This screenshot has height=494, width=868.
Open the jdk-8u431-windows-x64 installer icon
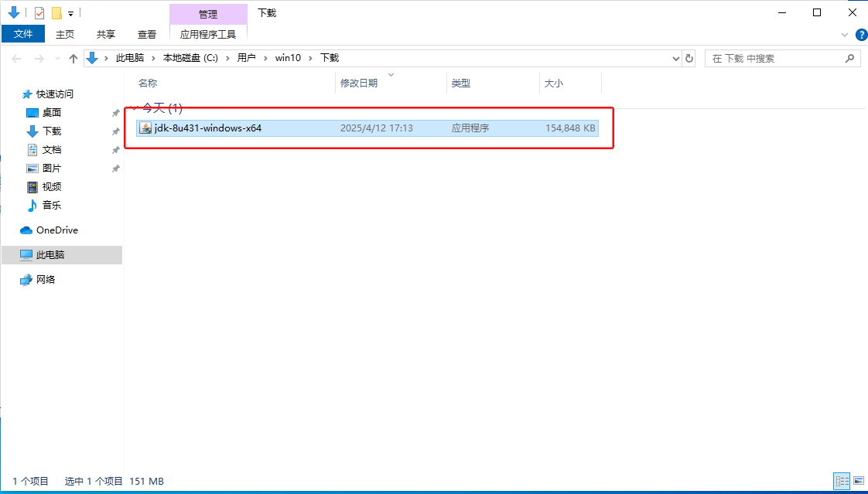coord(145,128)
